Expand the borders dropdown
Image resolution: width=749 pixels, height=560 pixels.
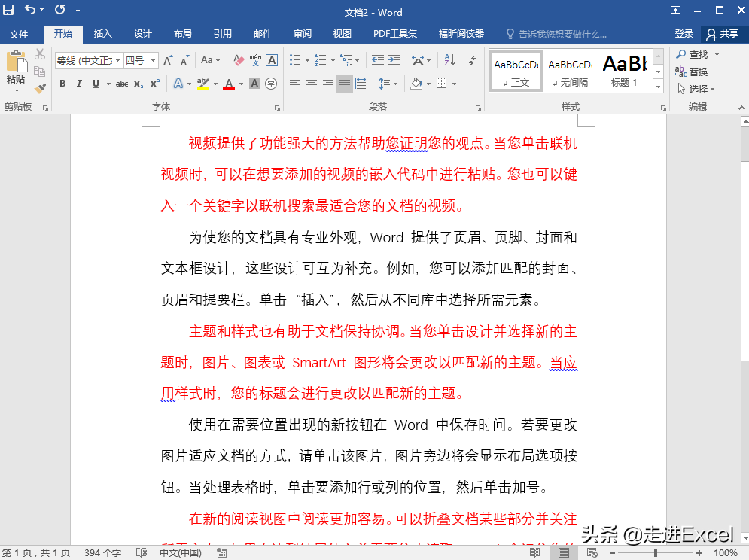pyautogui.click(x=454, y=84)
